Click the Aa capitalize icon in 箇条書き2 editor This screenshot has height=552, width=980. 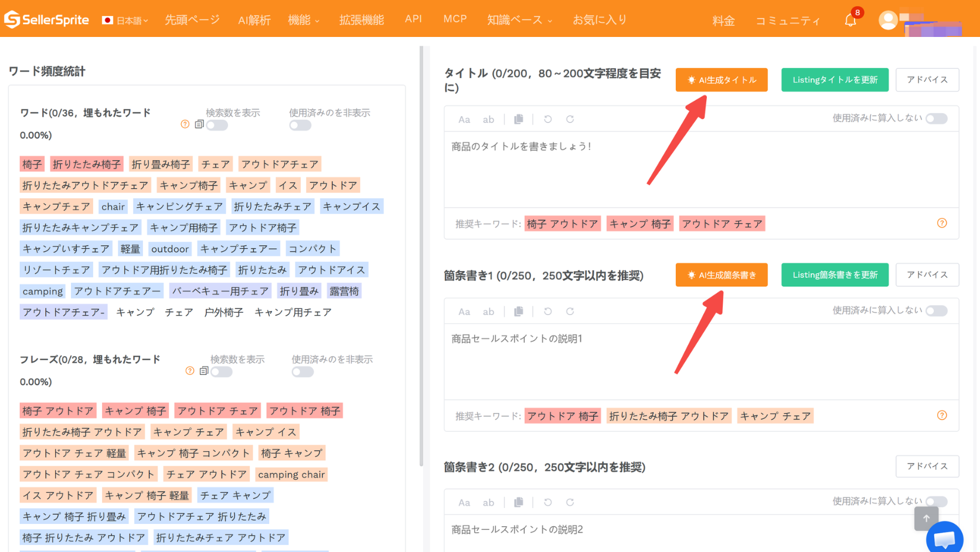tap(464, 502)
